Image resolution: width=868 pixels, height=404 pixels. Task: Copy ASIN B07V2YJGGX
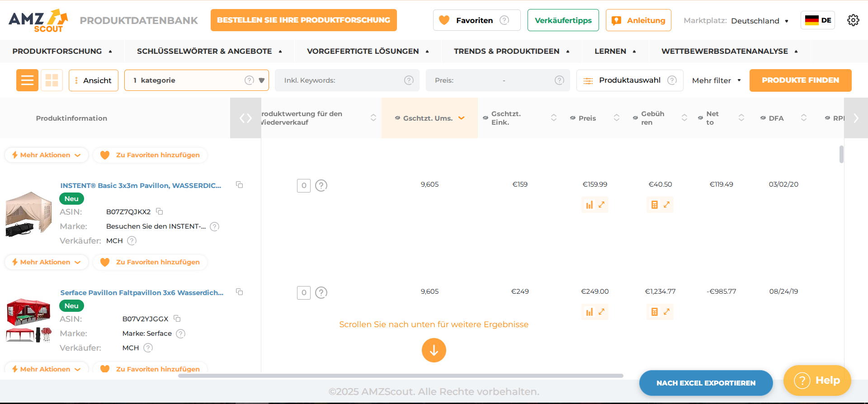pos(177,319)
